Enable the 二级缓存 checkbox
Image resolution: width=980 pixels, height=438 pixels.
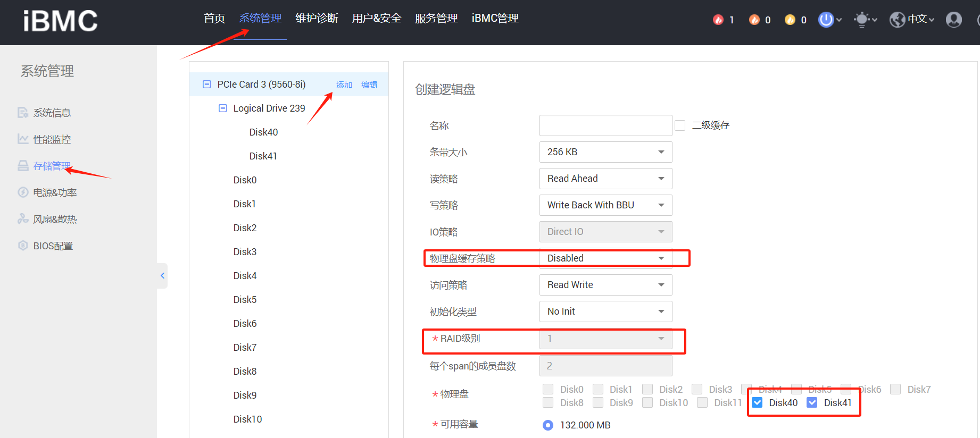click(680, 125)
